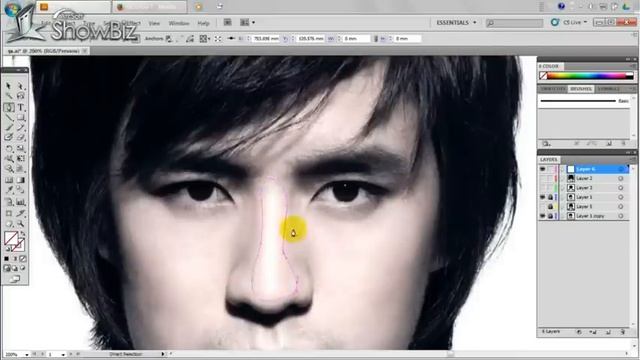Open the Help menu
Screen dimensions: 640x360
coord(203,23)
